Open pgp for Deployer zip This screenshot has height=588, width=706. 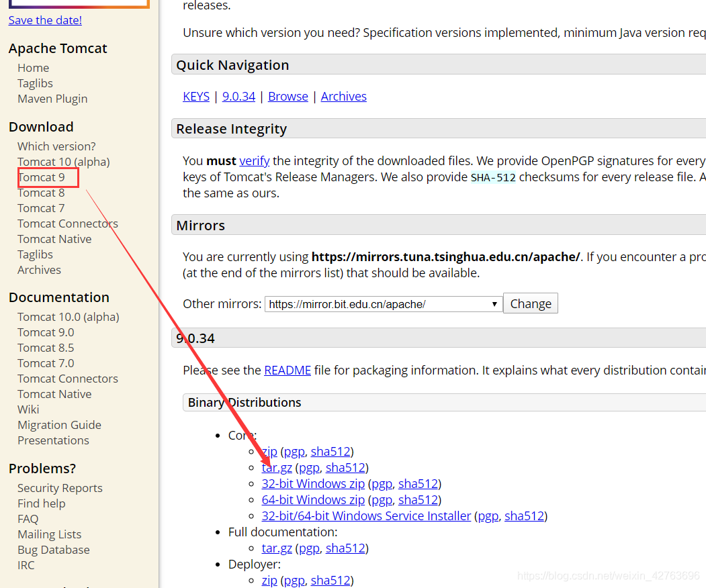(294, 581)
